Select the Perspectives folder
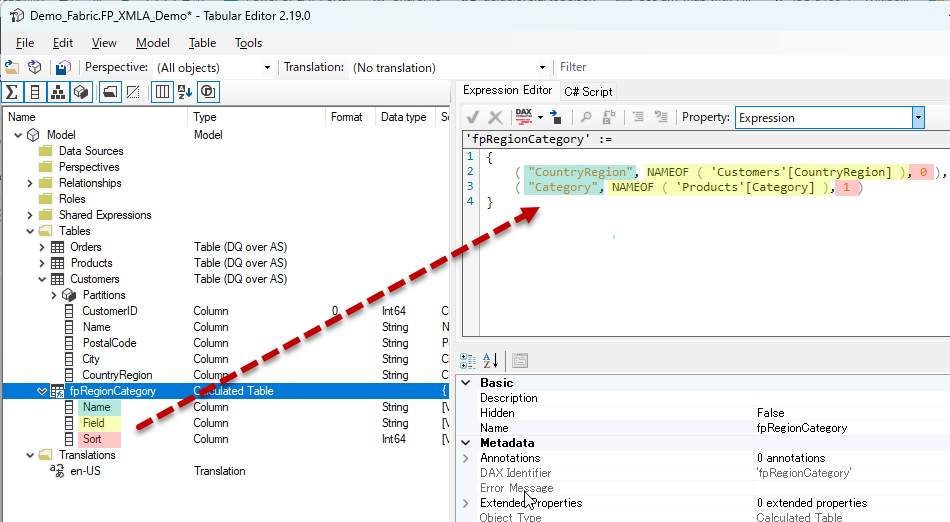950x522 pixels. click(x=89, y=167)
